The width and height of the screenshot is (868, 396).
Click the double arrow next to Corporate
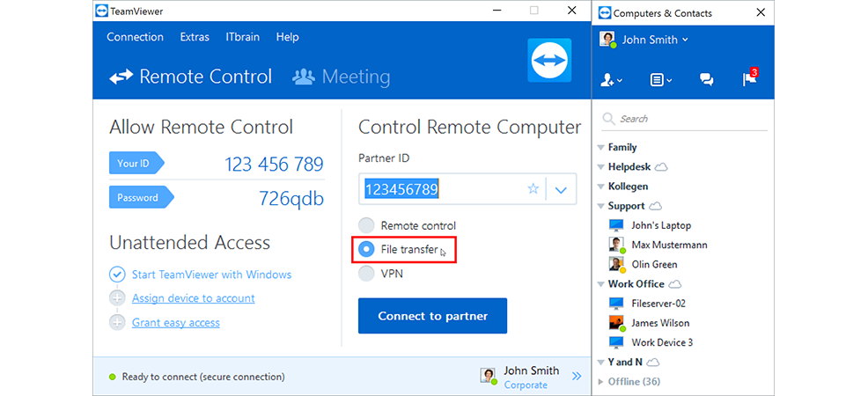pos(577,377)
